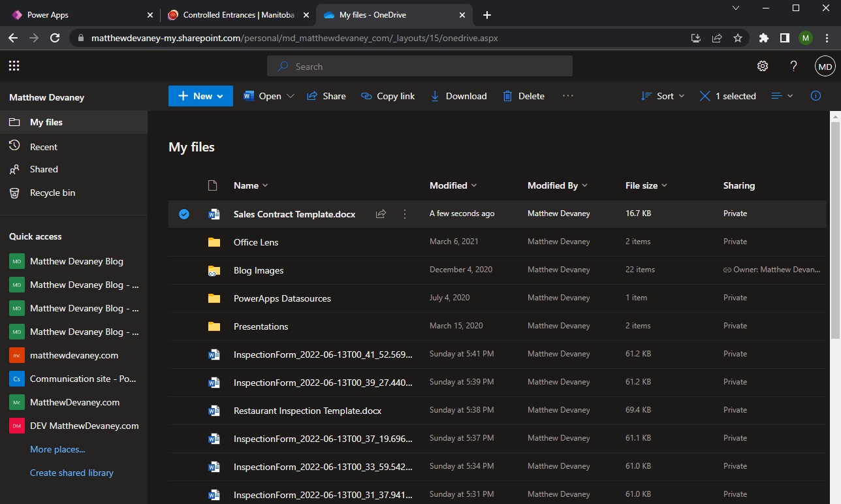Open the settings gear icon
The image size is (841, 504).
click(x=762, y=66)
